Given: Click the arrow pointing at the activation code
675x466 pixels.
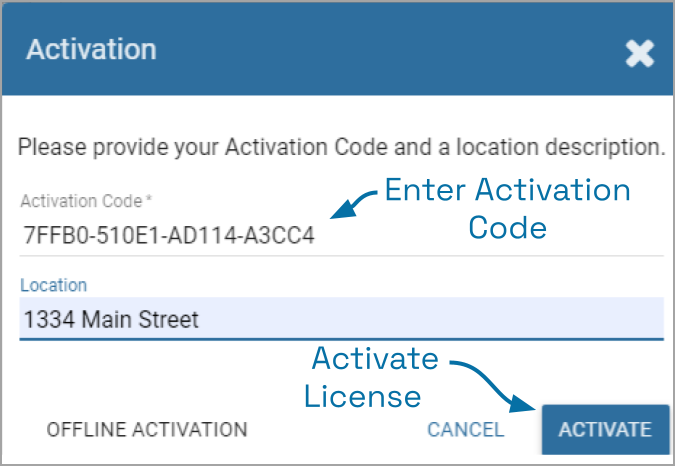Looking at the screenshot, I should (352, 202).
